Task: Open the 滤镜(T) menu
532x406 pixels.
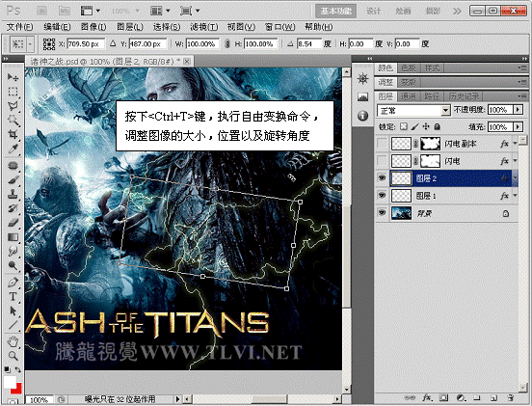Action: click(204, 27)
